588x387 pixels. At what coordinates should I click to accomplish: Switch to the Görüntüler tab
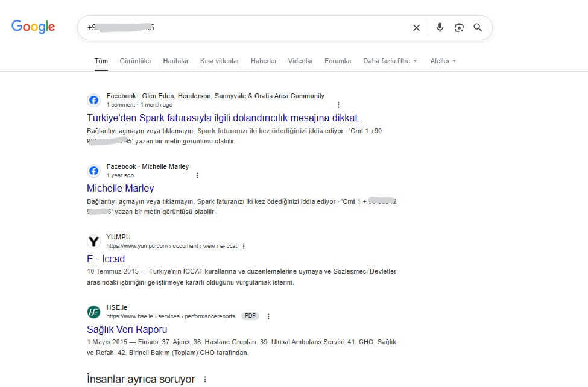[135, 61]
